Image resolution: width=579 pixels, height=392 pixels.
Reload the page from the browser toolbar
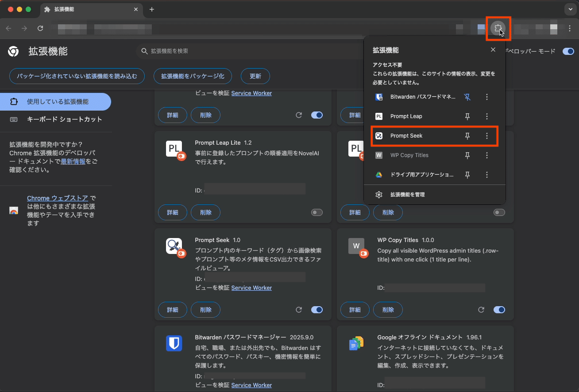(x=40, y=28)
